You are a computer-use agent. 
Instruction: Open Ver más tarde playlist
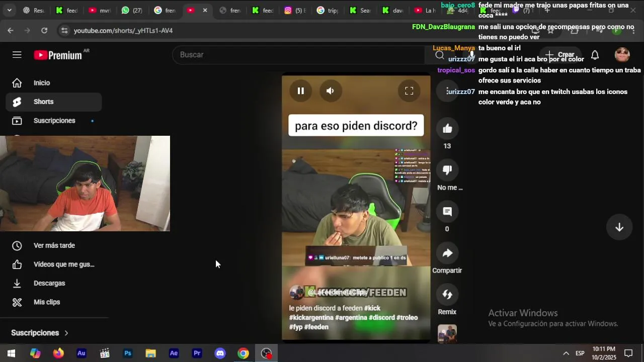click(x=54, y=245)
